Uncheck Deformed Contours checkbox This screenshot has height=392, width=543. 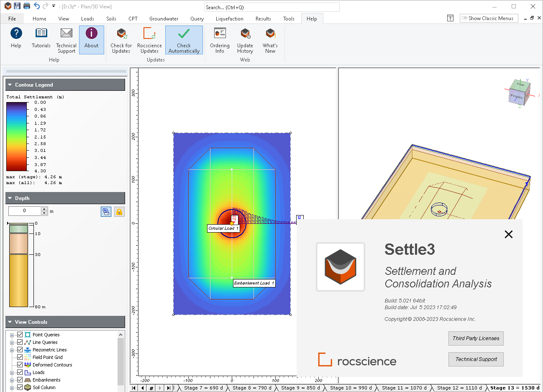pyautogui.click(x=20, y=365)
